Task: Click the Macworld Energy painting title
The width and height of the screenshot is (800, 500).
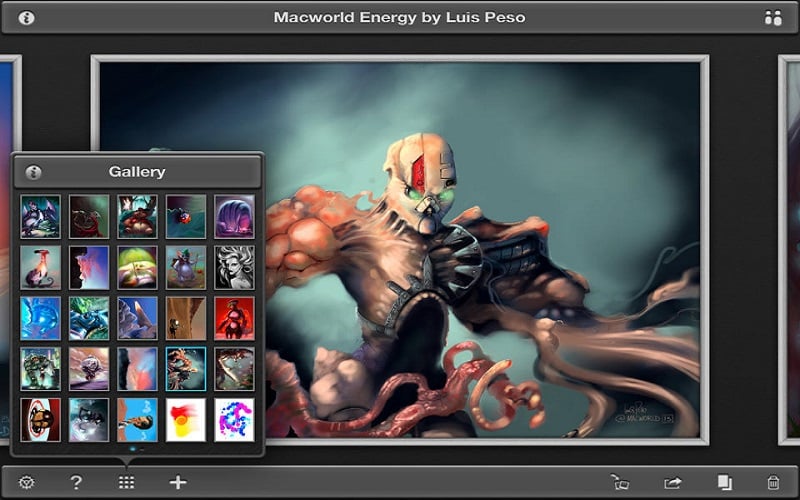Action: click(399, 17)
